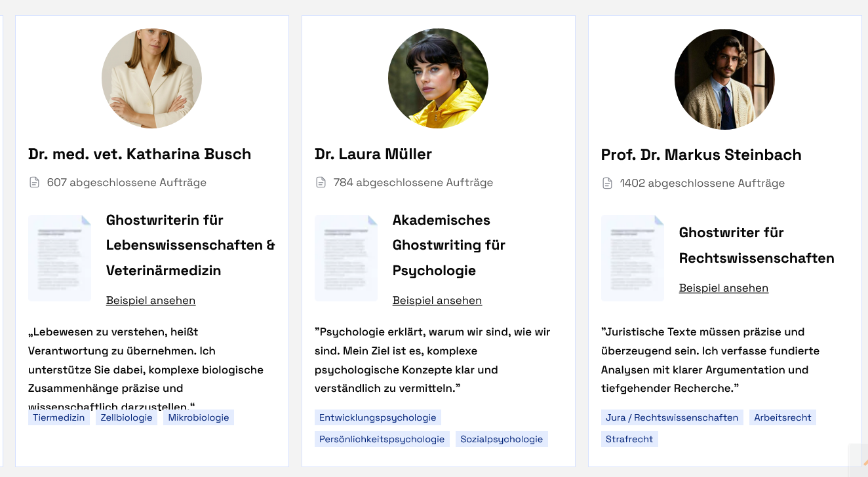
Task: Click "Beispiel ansehen" under Psychologie ghostwriting
Action: [x=437, y=300]
